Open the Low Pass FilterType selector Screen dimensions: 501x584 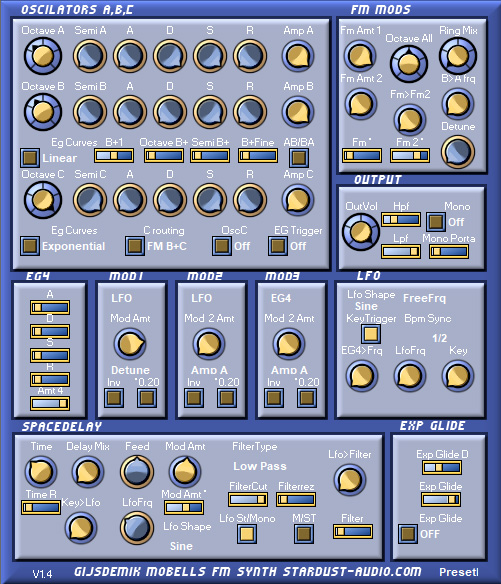(260, 466)
